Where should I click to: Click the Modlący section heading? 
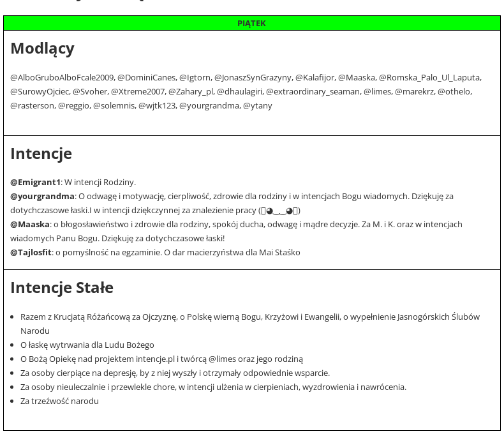(42, 49)
